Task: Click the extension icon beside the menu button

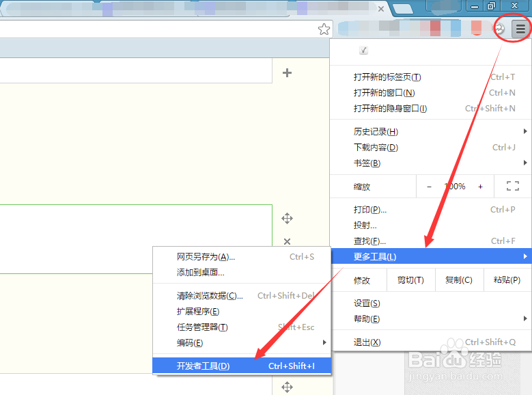Action: tap(499, 29)
